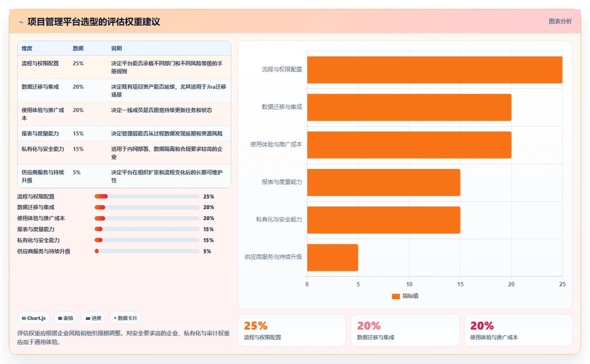Image resolution: width=590 pixels, height=364 pixels.
Task: Click the x-axis tick label 25
Action: tap(562, 284)
